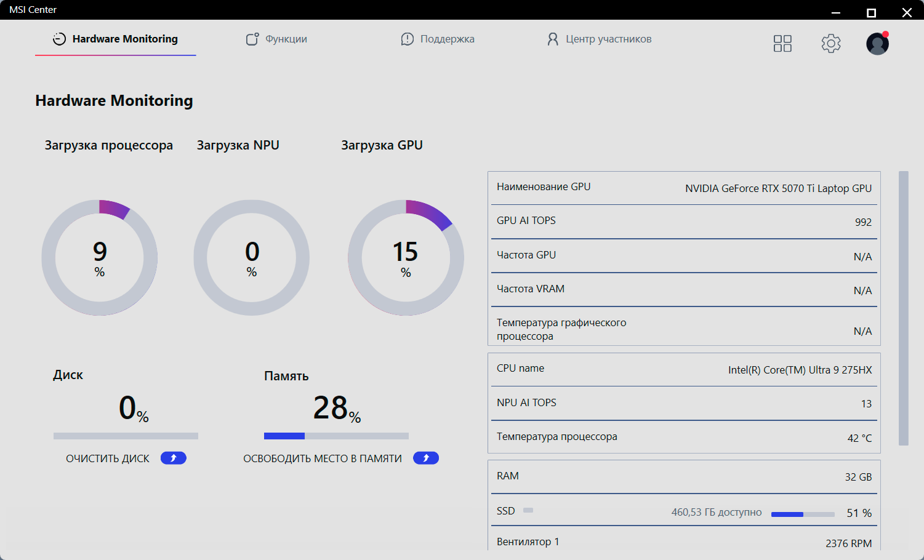
Task: Click the Температура графического процессора label
Action: point(561,329)
